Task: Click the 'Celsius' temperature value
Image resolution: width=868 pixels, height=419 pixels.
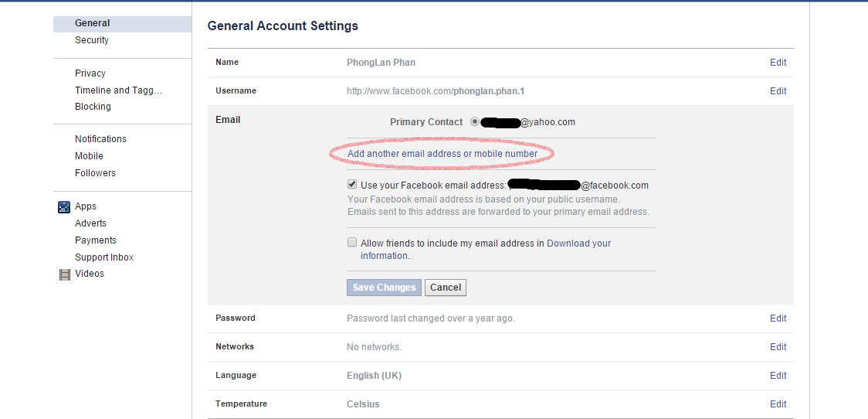Action: pos(363,404)
